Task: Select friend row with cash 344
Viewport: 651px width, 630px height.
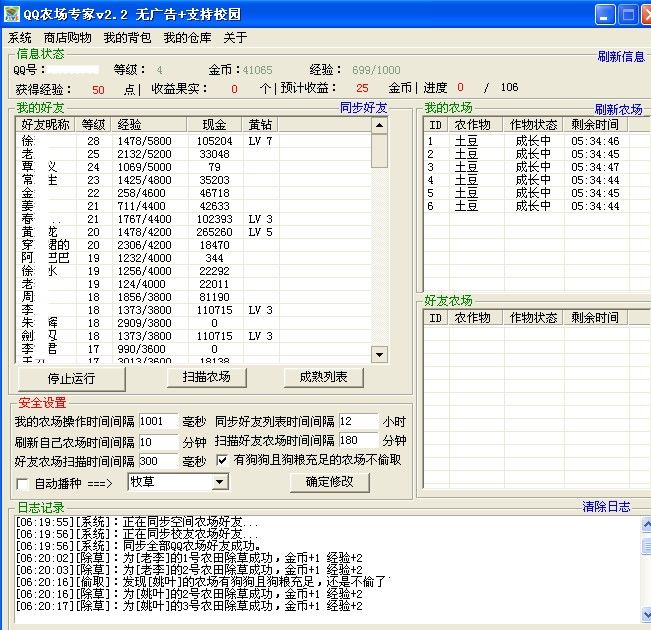Action: click(x=193, y=258)
